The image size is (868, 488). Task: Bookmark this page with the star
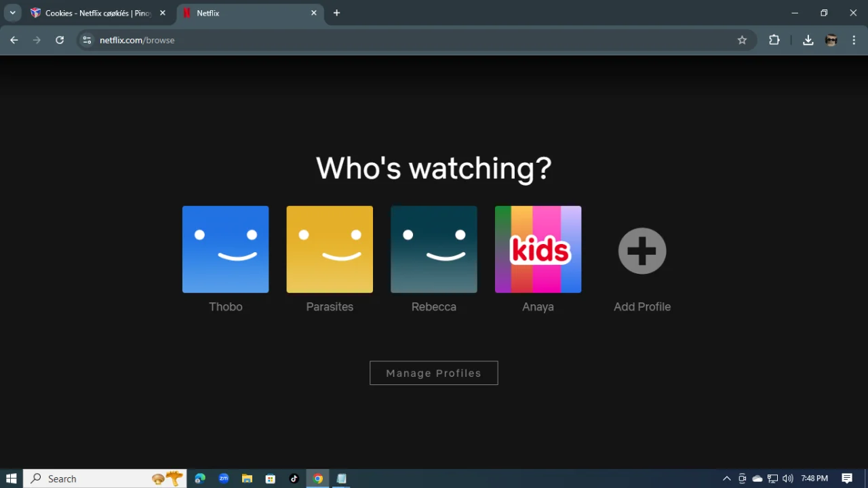pos(742,40)
